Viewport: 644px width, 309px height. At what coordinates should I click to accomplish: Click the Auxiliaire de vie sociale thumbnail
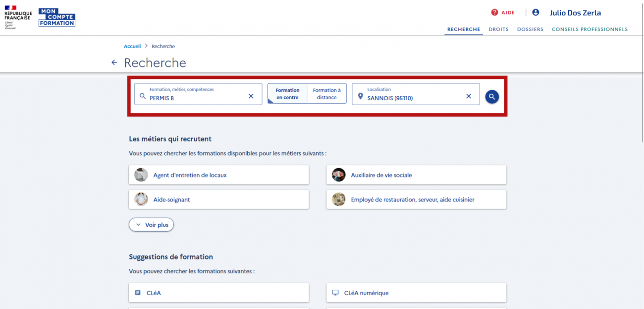click(x=339, y=175)
